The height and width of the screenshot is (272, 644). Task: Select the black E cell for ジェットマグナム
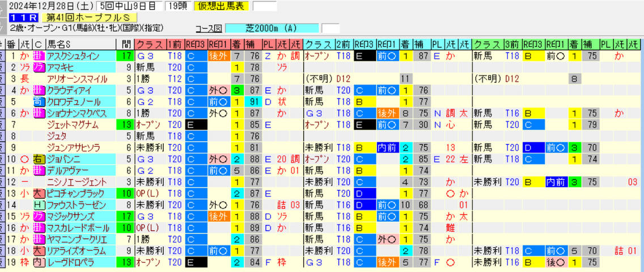196,125
